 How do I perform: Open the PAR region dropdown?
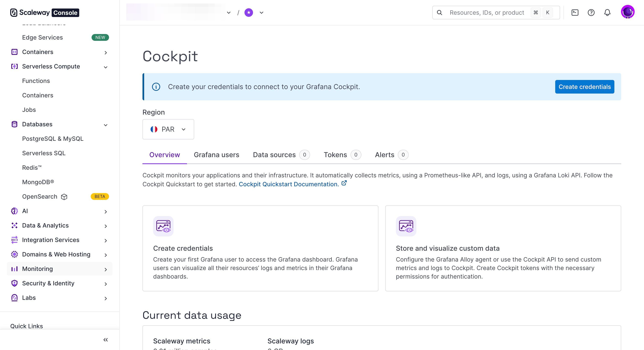[x=168, y=129]
